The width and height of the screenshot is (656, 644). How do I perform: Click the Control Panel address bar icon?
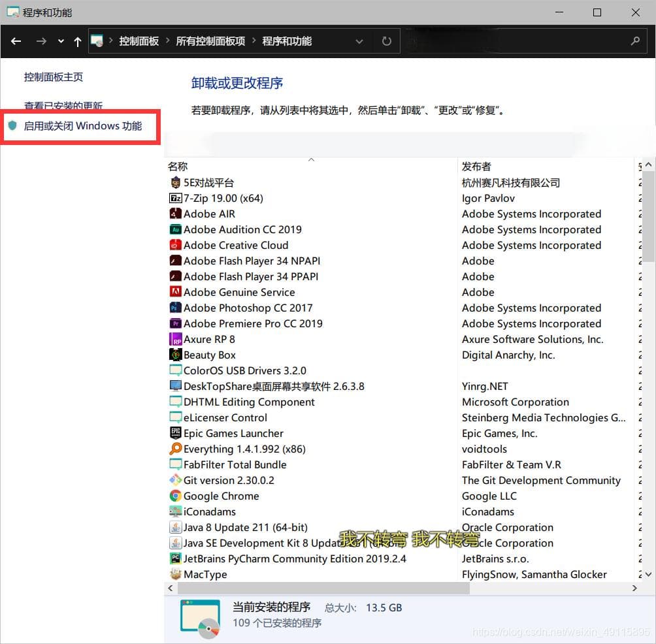[97, 41]
